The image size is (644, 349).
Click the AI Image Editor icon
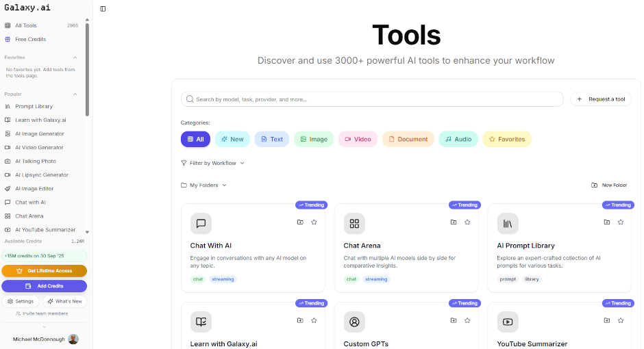[x=8, y=189]
